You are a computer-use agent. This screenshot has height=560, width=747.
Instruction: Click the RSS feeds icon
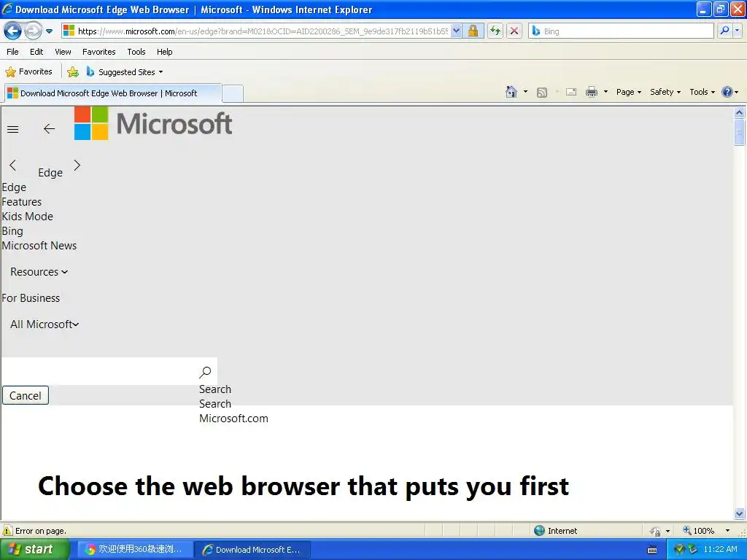pos(542,93)
